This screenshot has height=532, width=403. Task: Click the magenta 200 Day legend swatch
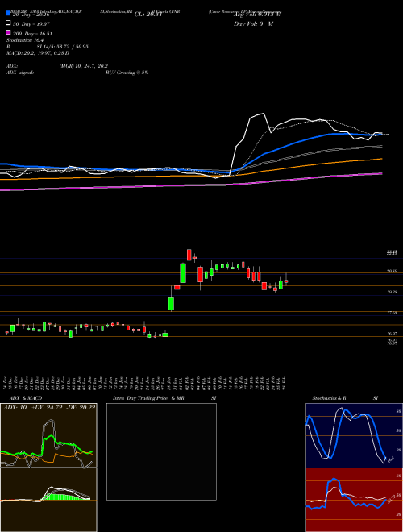click(x=8, y=32)
